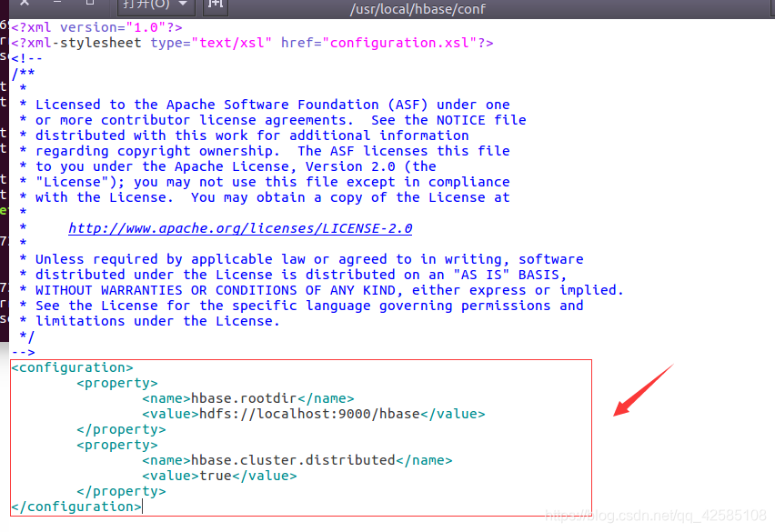Click the line 'regarding copyright ownership'
The height and width of the screenshot is (532, 775).
click(x=265, y=151)
